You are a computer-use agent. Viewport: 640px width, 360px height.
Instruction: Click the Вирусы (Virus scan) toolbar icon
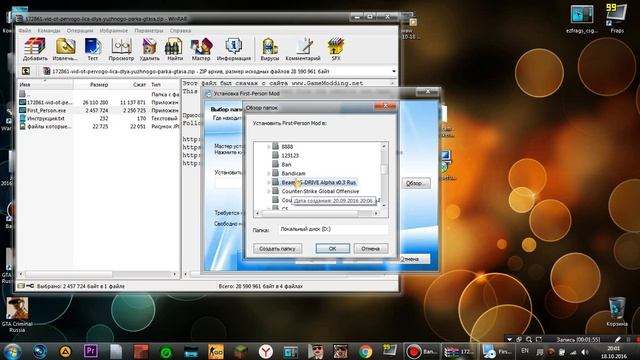point(270,49)
